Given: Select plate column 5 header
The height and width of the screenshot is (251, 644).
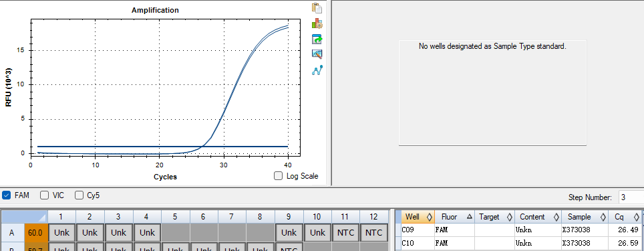Looking at the screenshot, I should click(176, 217).
